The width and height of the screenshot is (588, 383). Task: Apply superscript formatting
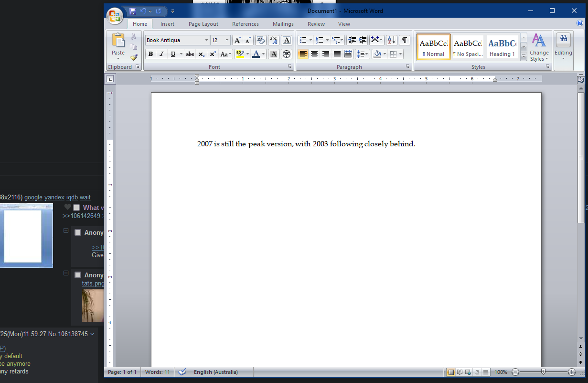point(213,54)
